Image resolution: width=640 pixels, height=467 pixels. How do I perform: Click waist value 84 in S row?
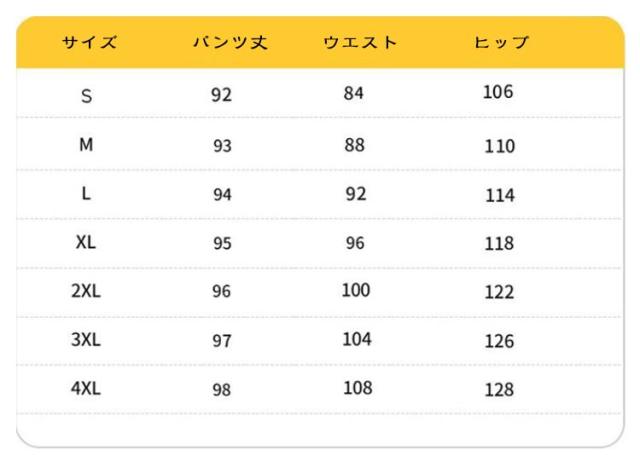click(x=354, y=94)
